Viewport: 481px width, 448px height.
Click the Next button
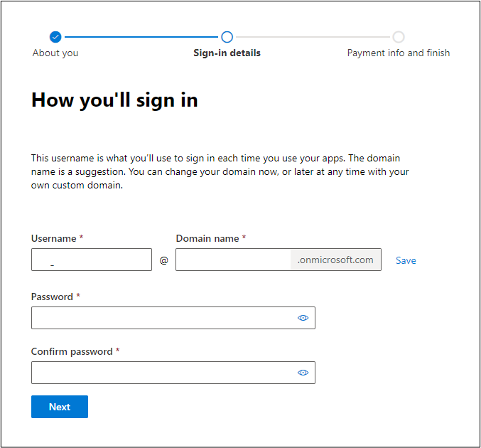[x=60, y=407]
